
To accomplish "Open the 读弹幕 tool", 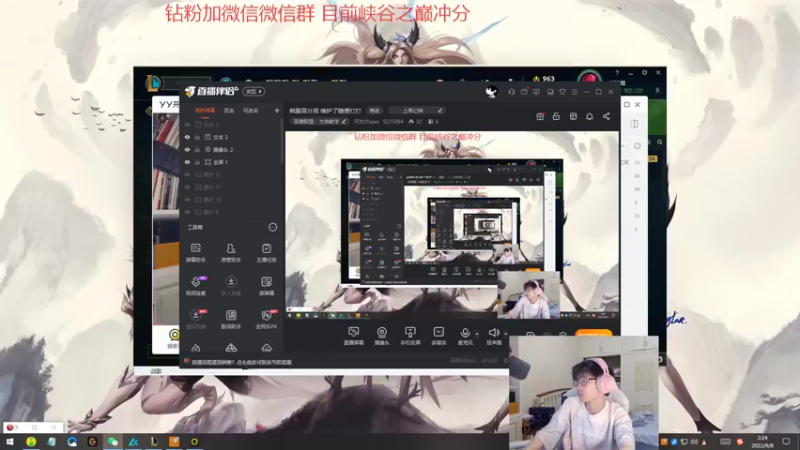I will (x=266, y=286).
